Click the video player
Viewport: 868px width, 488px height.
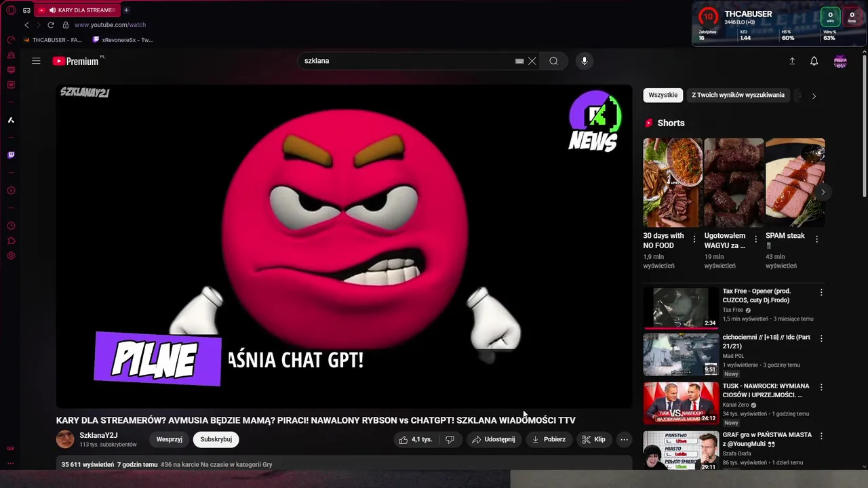[344, 247]
